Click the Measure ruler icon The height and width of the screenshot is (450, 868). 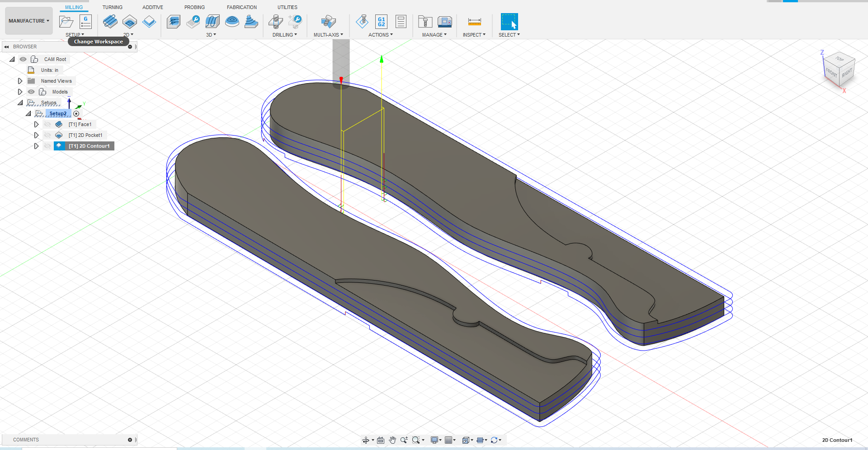pos(475,21)
